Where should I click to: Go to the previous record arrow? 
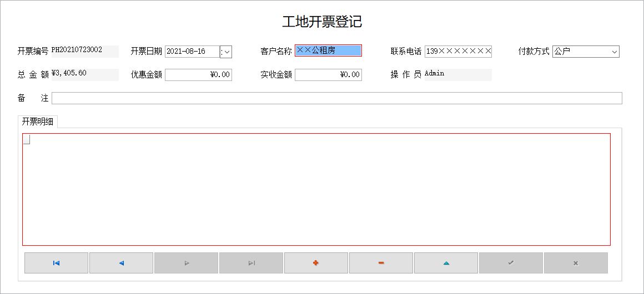pyautogui.click(x=121, y=263)
